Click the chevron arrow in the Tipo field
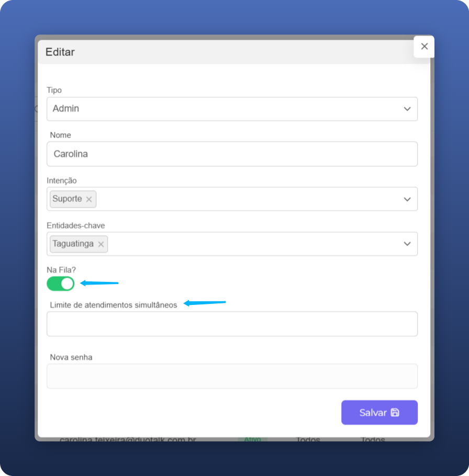This screenshot has width=469, height=476. [x=407, y=109]
